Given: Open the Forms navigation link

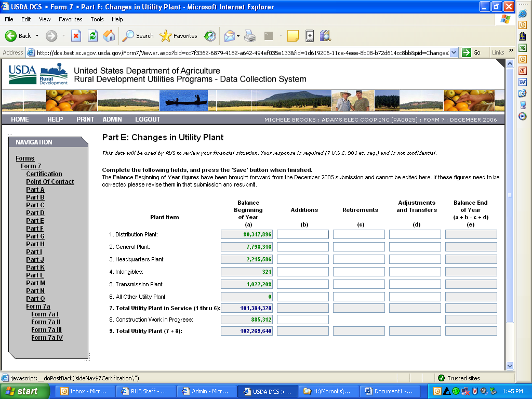Looking at the screenshot, I should 25,158.
